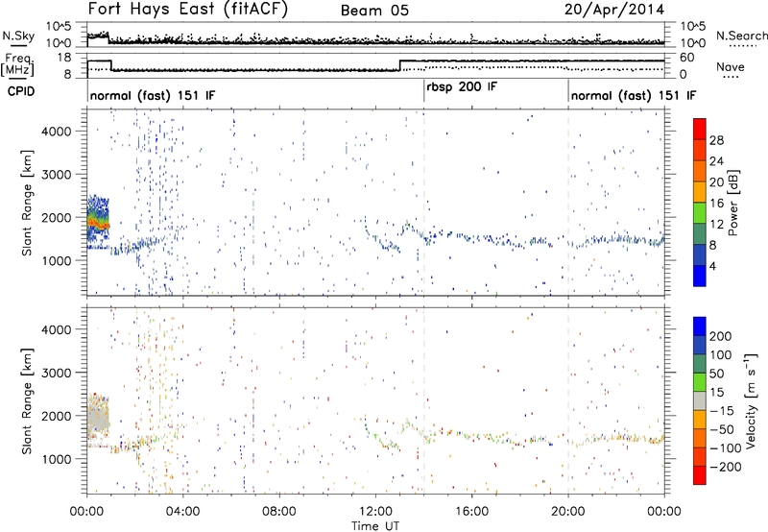Click the '4000' tick of the velocity panel
768x532 pixels.
[x=57, y=329]
